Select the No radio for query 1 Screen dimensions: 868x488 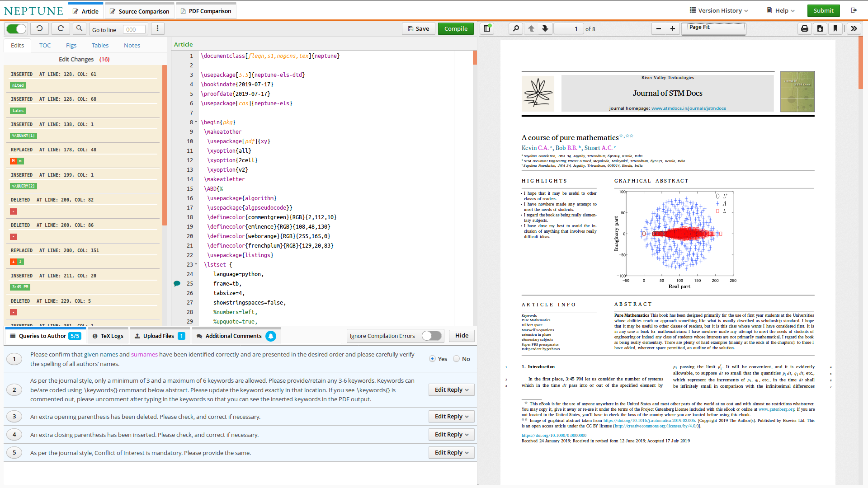[457, 359]
